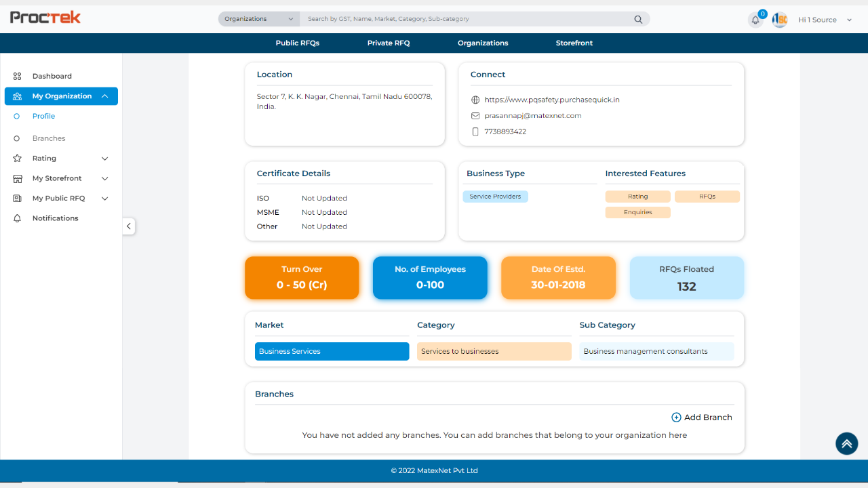
Task: Open the Organizations search filter dropdown
Action: pos(259,19)
